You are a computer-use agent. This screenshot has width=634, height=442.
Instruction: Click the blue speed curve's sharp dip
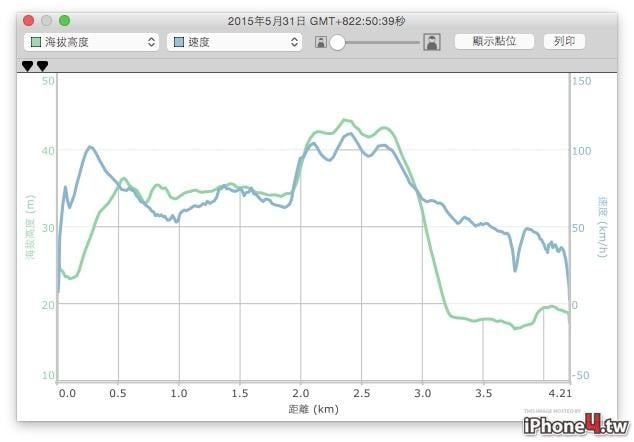[x=515, y=270]
